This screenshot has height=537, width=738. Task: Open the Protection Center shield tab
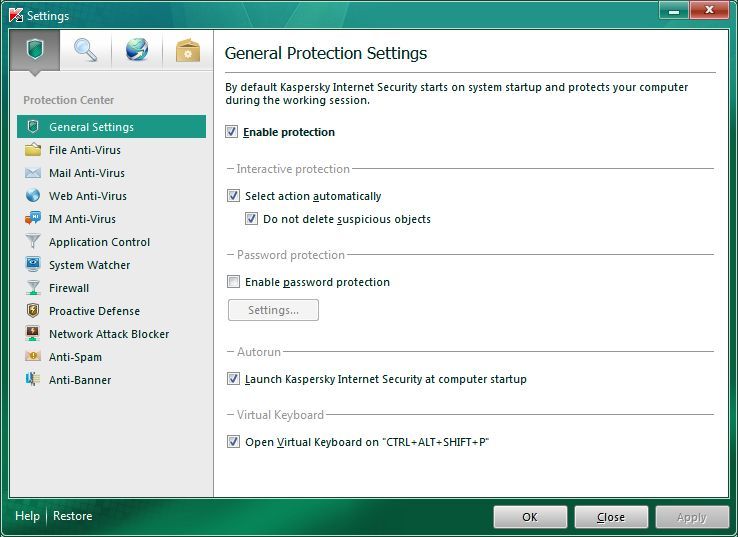click(x=35, y=50)
